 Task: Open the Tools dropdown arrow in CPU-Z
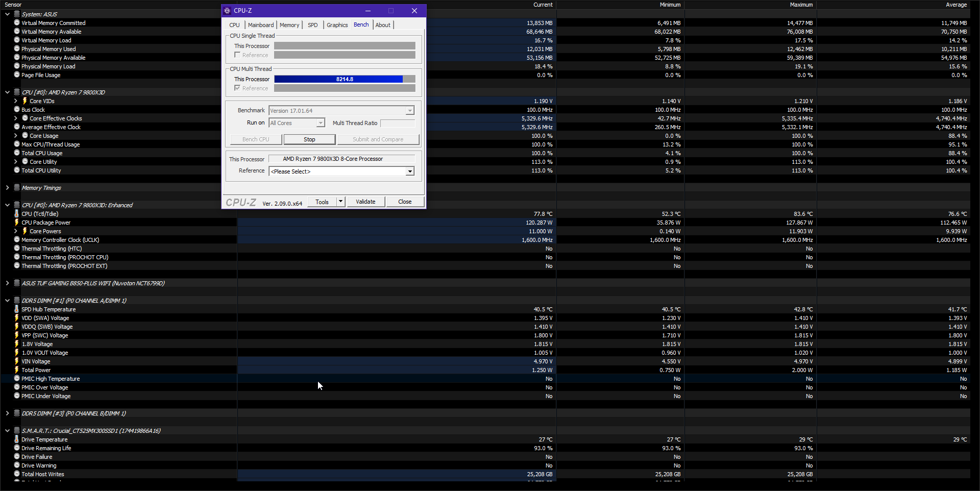click(341, 202)
